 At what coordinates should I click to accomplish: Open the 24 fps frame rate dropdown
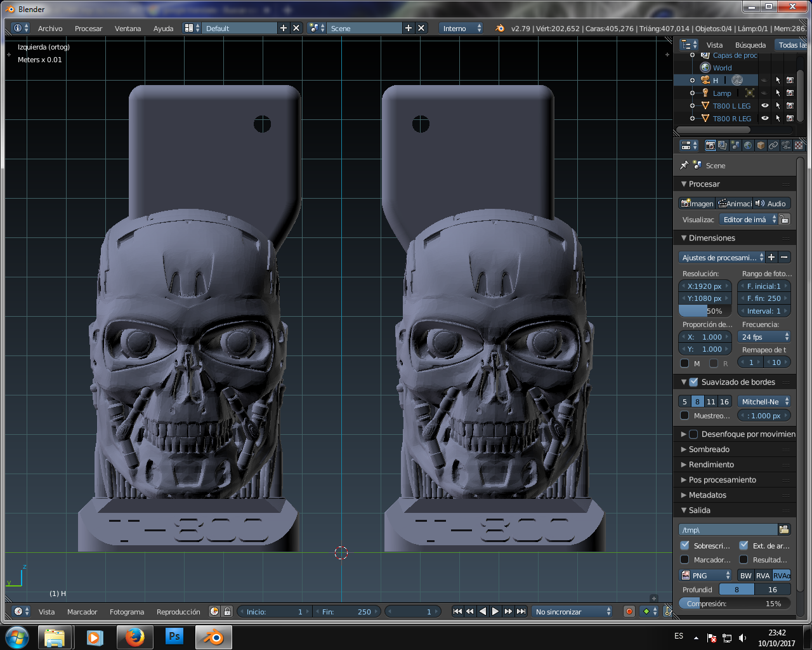(764, 337)
